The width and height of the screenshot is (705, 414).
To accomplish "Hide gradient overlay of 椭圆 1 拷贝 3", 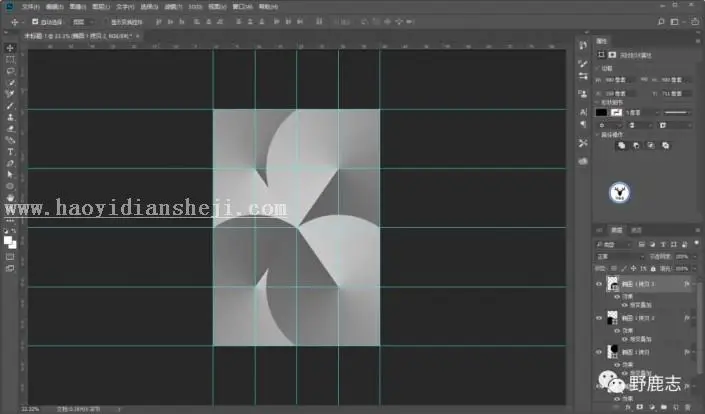I will tap(625, 305).
